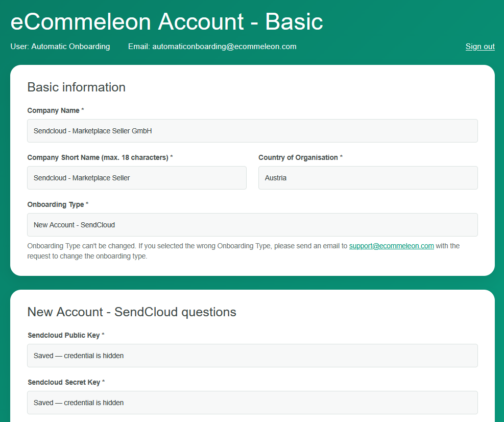
Task: Click the Sendcloud Secret Key field
Action: (252, 403)
